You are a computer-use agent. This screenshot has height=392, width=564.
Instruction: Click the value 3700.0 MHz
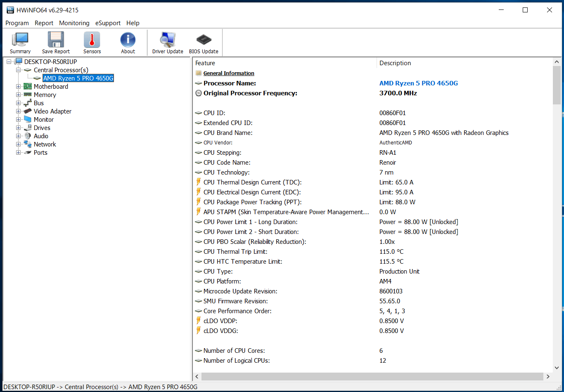398,93
